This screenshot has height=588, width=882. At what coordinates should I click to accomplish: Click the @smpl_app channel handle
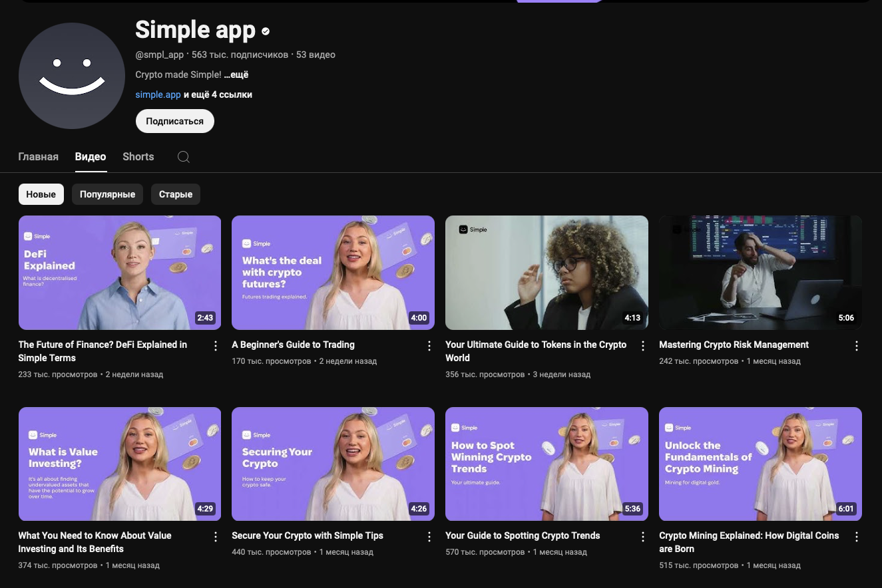(159, 55)
